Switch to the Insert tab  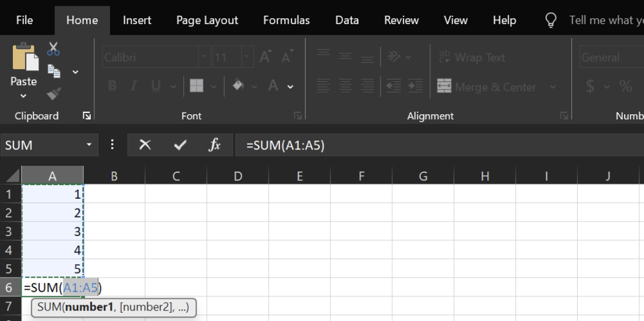pyautogui.click(x=137, y=20)
